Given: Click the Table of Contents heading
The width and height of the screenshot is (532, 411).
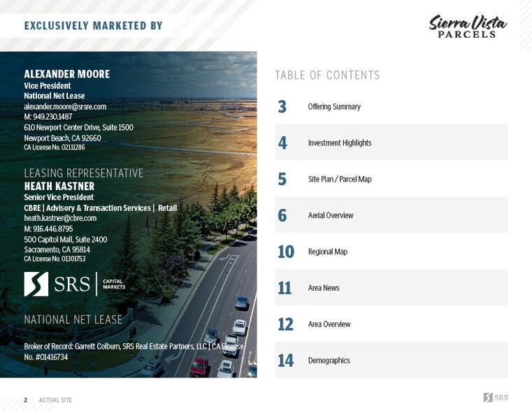Looking at the screenshot, I should pyautogui.click(x=327, y=75).
